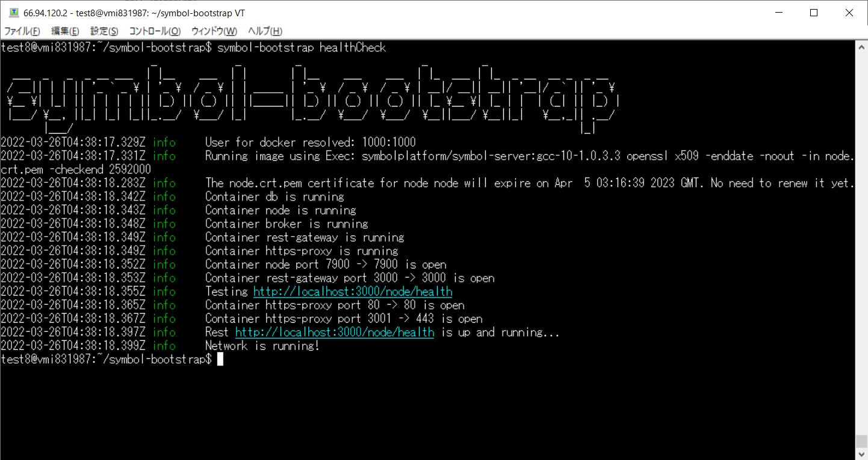The height and width of the screenshot is (460, 868).
Task: Click 'Container https-proxy is running' line
Action: [302, 251]
